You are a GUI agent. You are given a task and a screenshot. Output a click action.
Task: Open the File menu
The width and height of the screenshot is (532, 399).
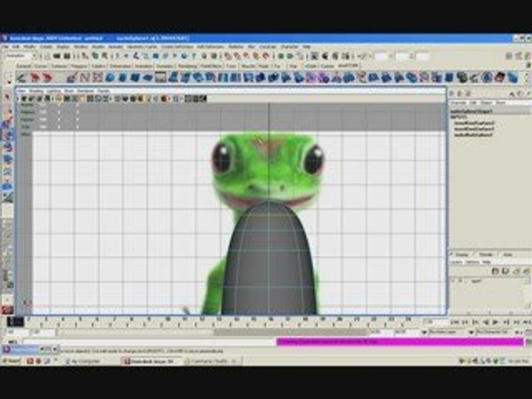6,47
